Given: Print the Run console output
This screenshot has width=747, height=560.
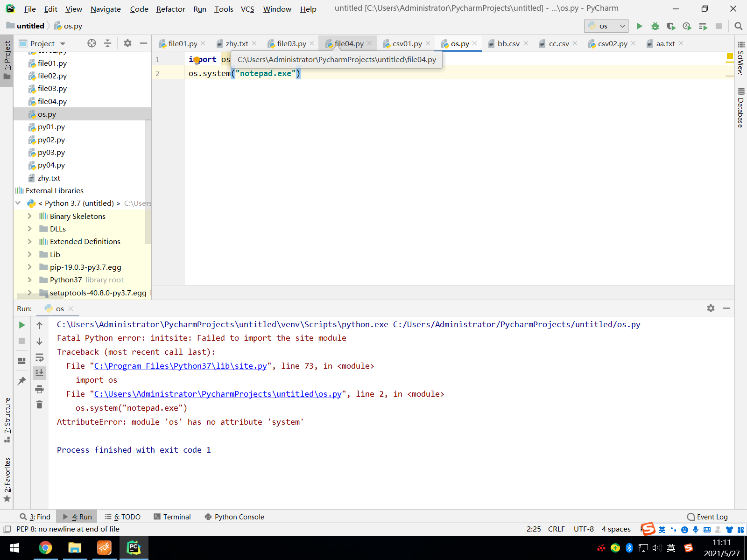Looking at the screenshot, I should tap(39, 389).
